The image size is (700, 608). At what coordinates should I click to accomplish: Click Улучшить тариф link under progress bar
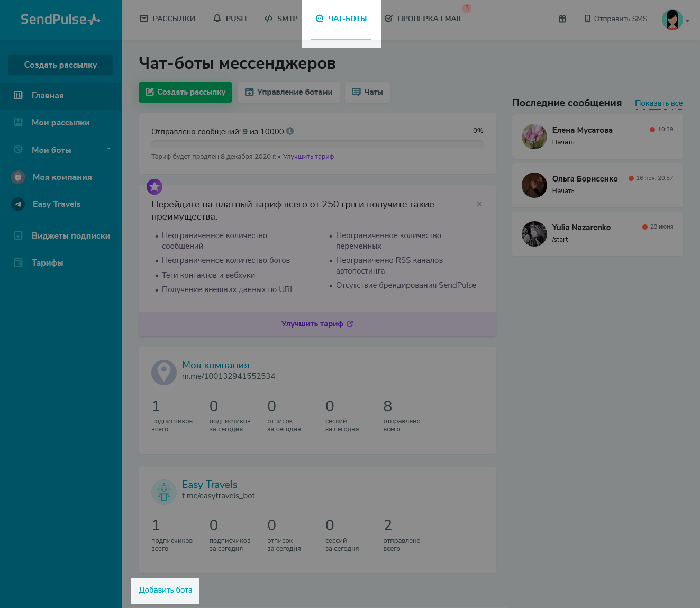point(308,157)
